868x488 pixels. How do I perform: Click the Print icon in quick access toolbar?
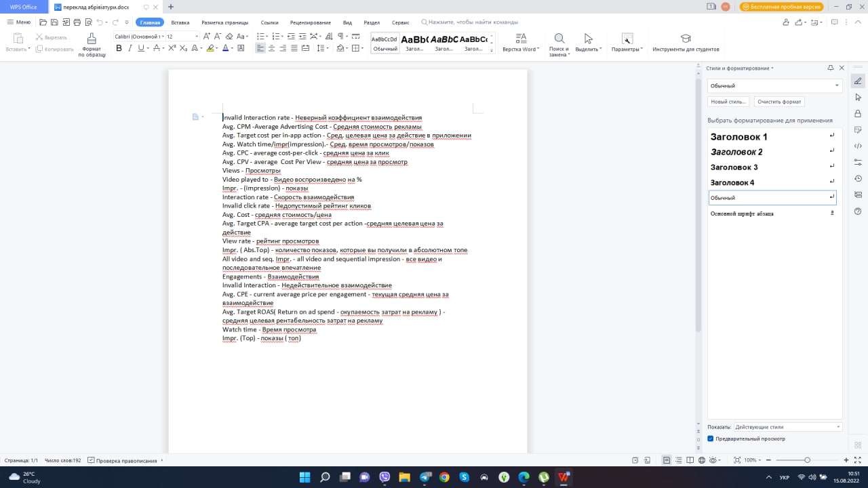77,22
